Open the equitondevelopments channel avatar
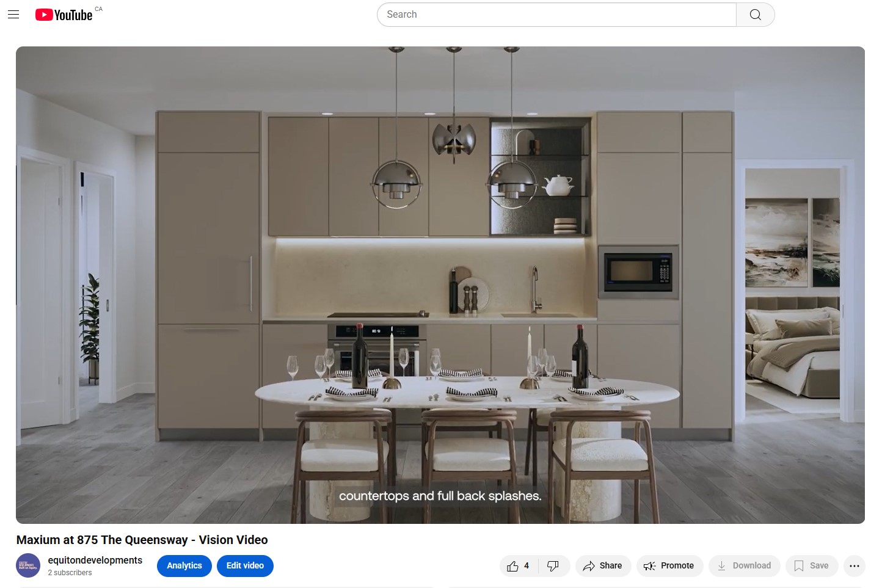This screenshot has width=871, height=588. (28, 566)
